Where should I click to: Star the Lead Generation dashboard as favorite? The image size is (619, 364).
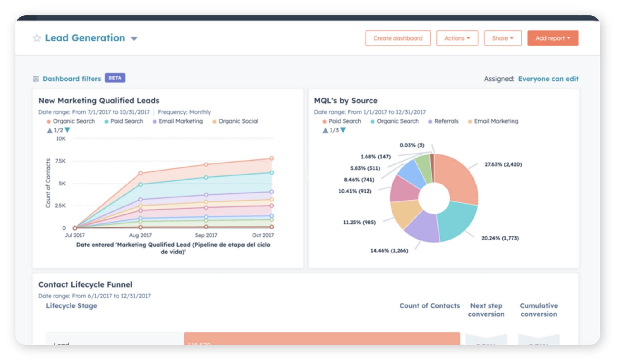tap(37, 38)
